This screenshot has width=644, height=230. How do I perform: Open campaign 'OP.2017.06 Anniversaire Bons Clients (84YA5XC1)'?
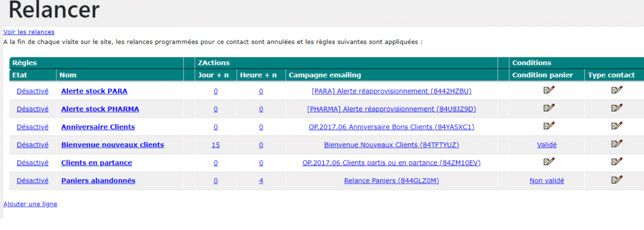tap(391, 127)
